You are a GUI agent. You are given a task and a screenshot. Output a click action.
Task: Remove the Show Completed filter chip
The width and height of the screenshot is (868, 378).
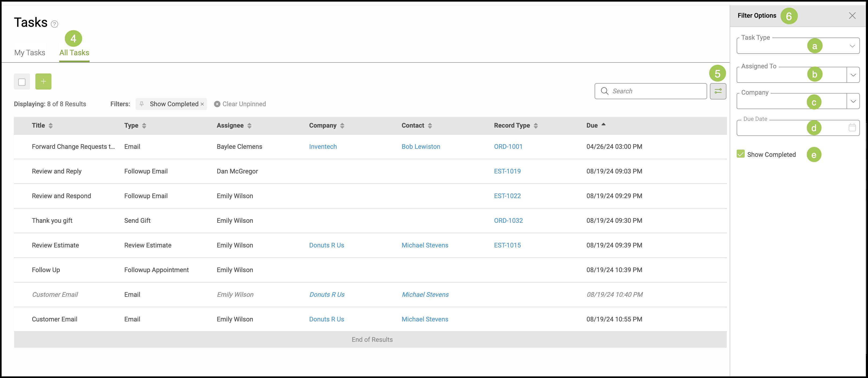202,104
